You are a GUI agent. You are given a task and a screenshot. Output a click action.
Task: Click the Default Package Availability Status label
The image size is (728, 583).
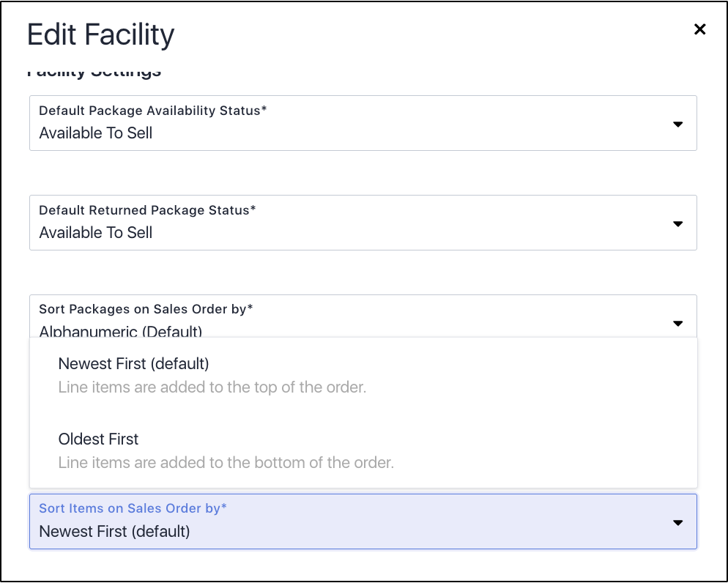point(153,111)
